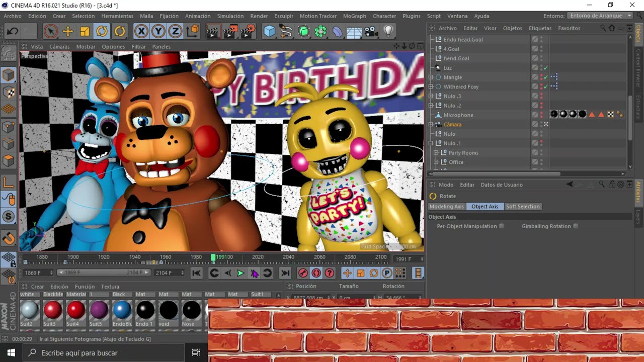Enable Texture mode in the left palette
Image resolution: width=644 pixels, height=362 pixels.
coord(9,93)
